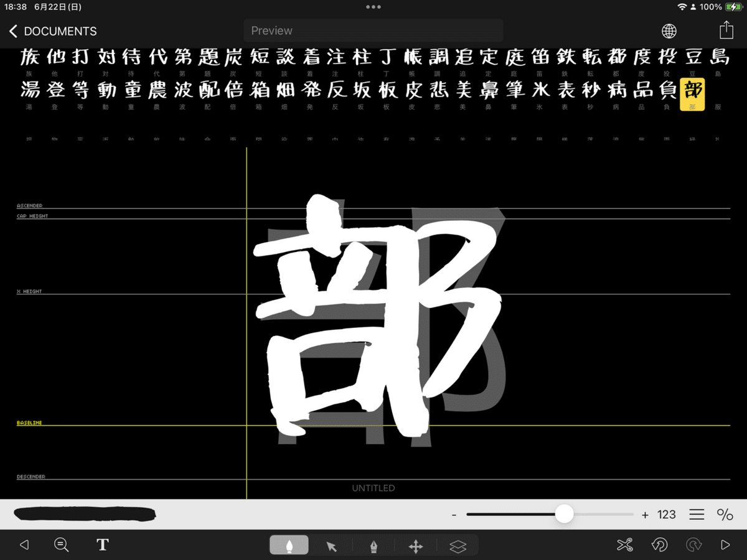Click the zoom-out magnifier icon
Image resolution: width=747 pixels, height=560 pixels.
(x=61, y=544)
